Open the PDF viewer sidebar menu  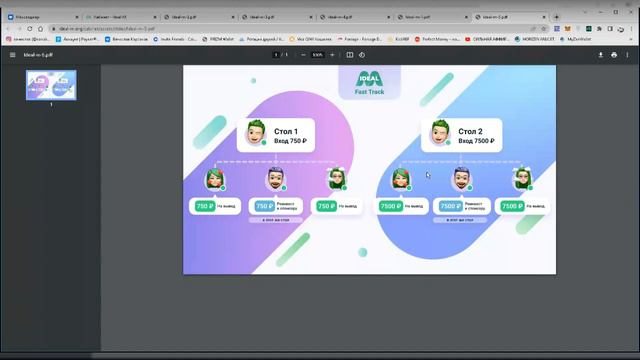(13, 55)
